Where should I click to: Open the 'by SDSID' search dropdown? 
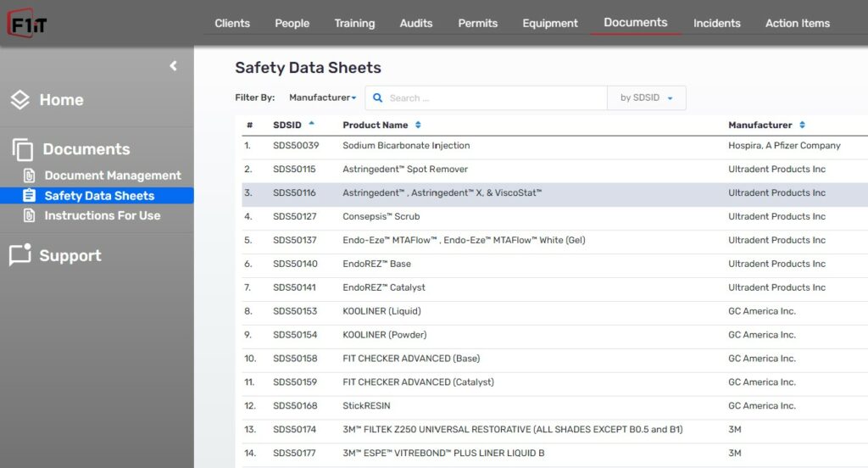(647, 98)
